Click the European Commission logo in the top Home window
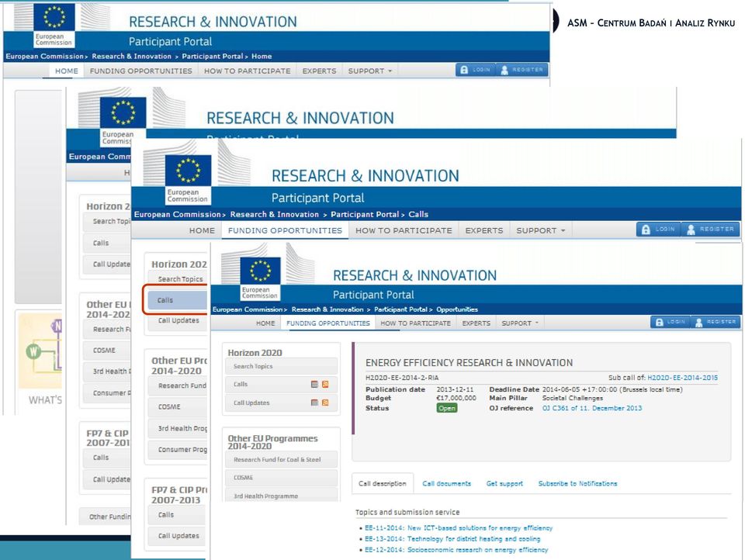 [x=54, y=25]
